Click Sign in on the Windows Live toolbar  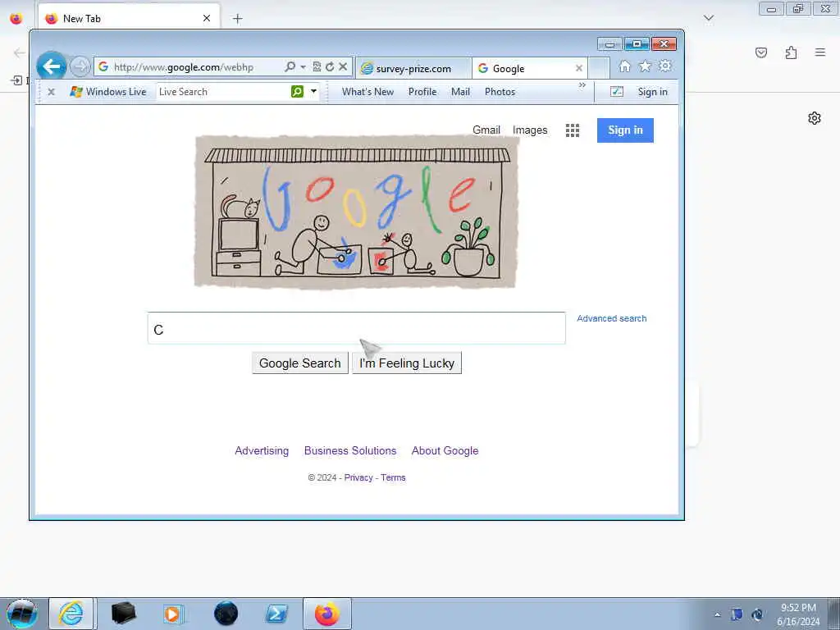click(652, 92)
